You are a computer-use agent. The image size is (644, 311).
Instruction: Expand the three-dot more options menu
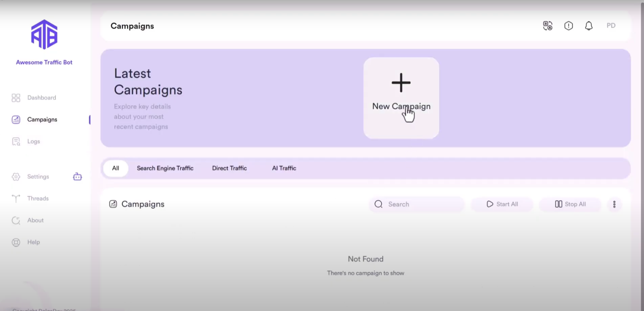pos(614,204)
